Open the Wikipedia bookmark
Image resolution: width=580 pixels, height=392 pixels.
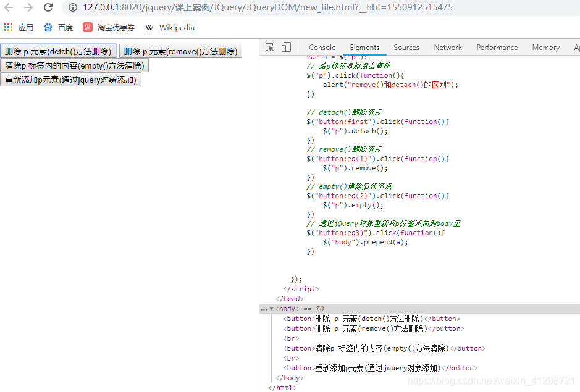[x=169, y=27]
